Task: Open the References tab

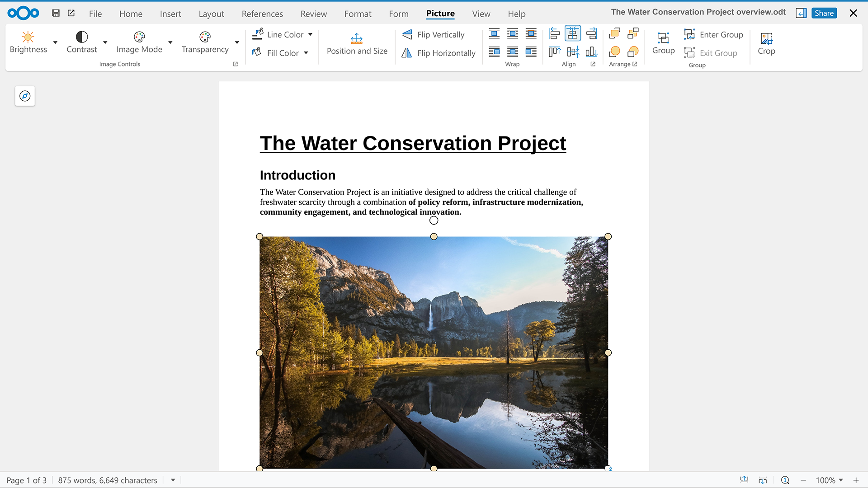Action: [x=262, y=14]
